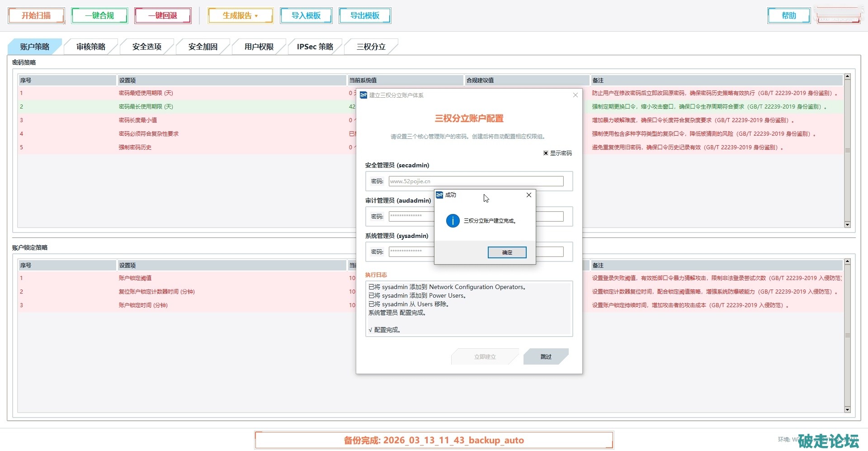Click the app icon in 成功 dialog title
Image resolution: width=868 pixels, height=451 pixels.
point(439,195)
